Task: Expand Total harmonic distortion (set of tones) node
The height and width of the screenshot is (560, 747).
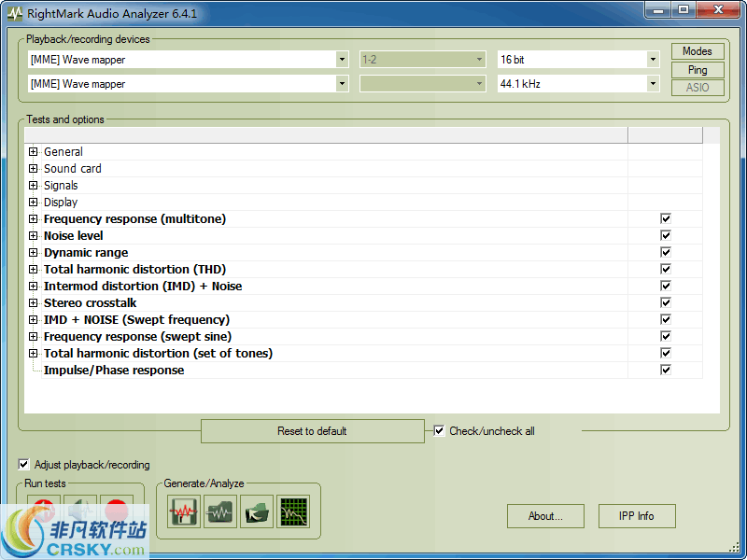Action: pos(33,353)
